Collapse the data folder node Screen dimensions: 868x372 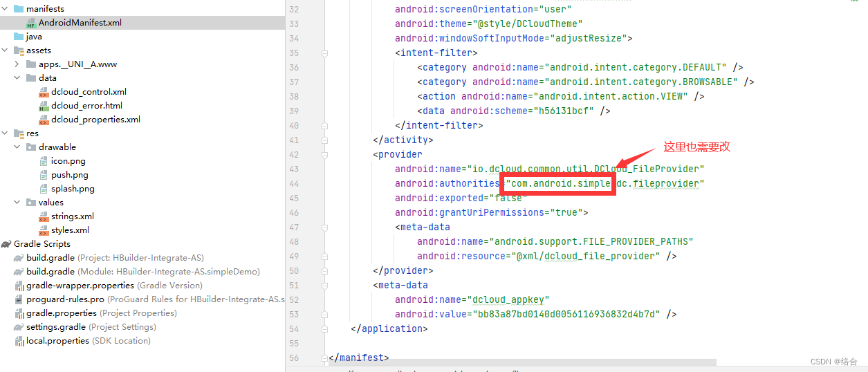pyautogui.click(x=17, y=78)
